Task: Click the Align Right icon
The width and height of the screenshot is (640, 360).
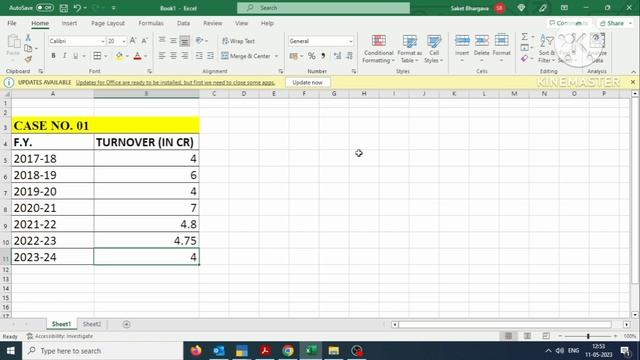Action: click(185, 56)
